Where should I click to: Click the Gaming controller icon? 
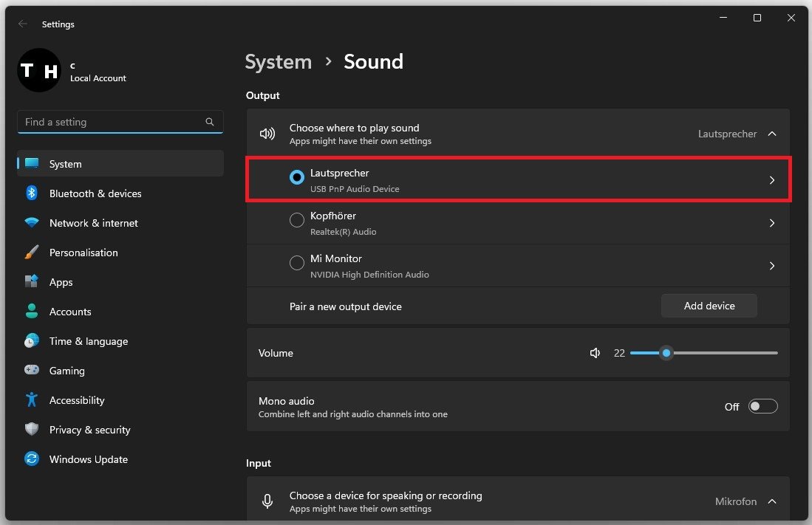click(32, 371)
